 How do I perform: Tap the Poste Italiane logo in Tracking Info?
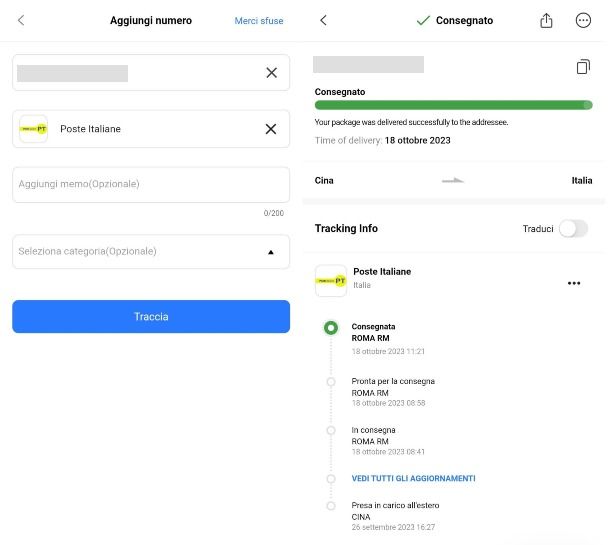[331, 281]
